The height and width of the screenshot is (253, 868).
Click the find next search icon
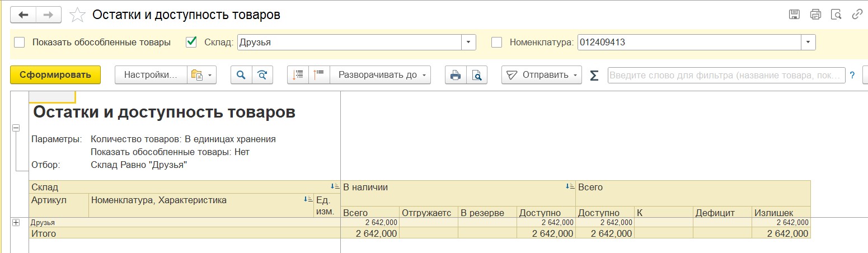(262, 75)
